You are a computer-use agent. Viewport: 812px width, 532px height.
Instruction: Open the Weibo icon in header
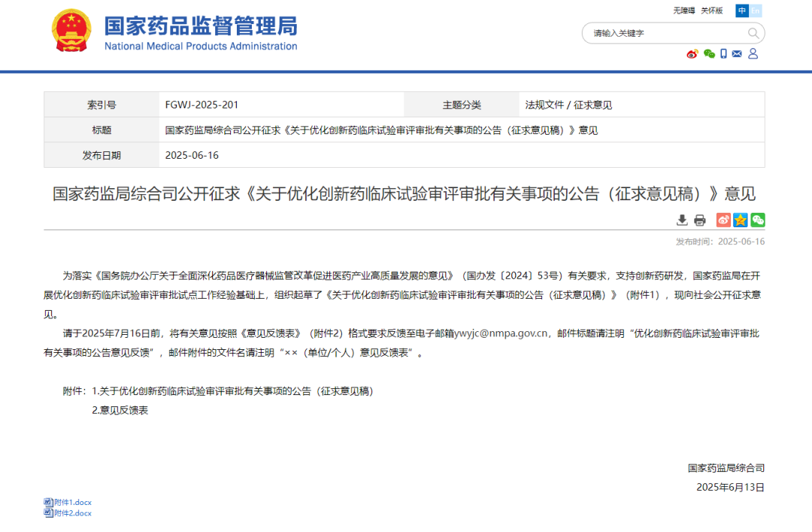692,54
